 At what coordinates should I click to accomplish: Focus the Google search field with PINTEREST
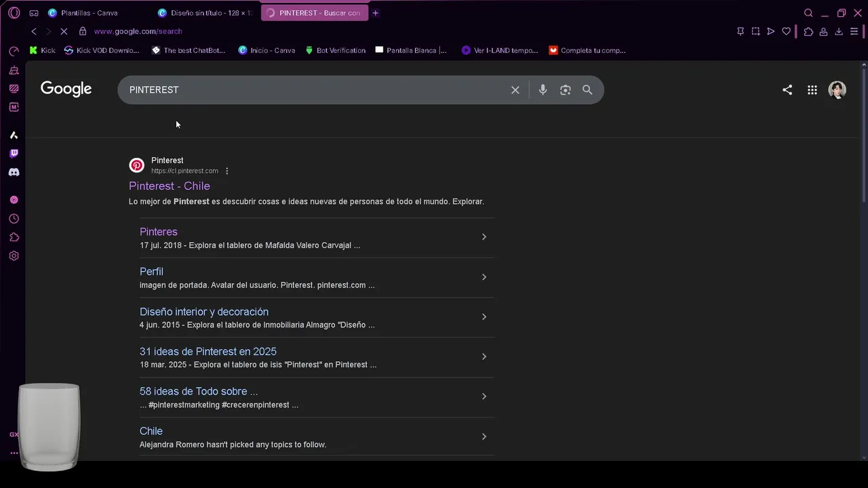point(315,89)
